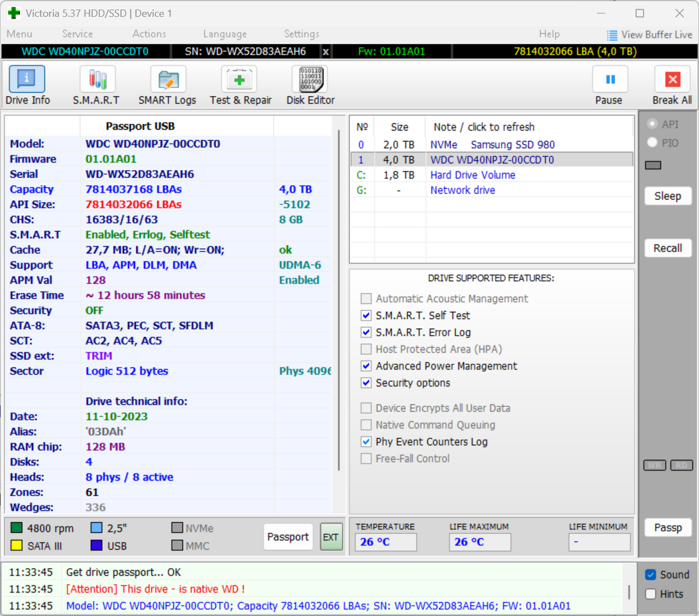Click the x next to the serial number
Viewport: 699px width, 616px height.
326,52
